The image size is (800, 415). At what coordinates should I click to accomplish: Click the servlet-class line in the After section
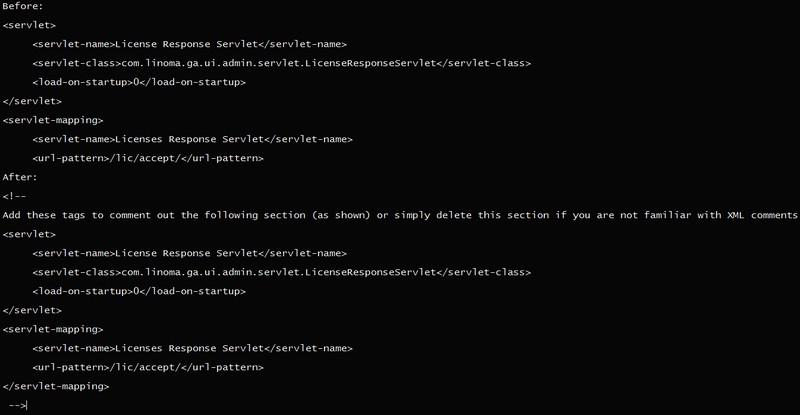pyautogui.click(x=281, y=272)
